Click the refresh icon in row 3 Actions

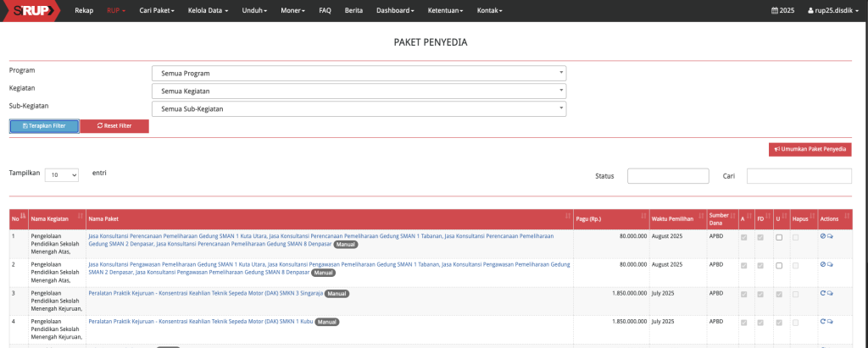pos(822,293)
